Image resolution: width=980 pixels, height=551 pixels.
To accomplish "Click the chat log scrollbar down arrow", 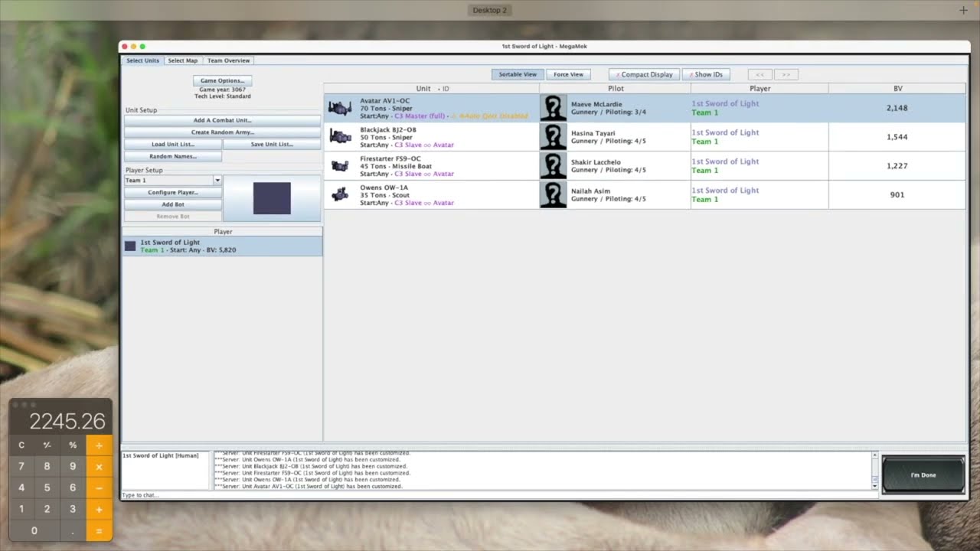I will (x=875, y=486).
